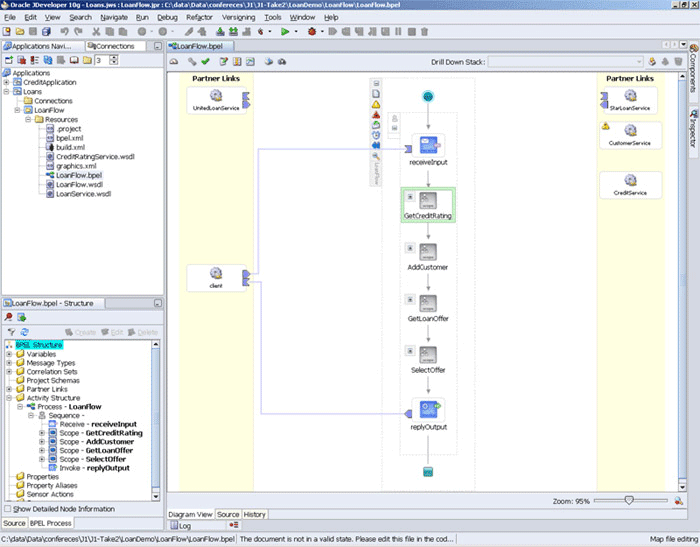The image size is (700, 547).
Task: Select the client partner link icon
Action: click(x=215, y=273)
